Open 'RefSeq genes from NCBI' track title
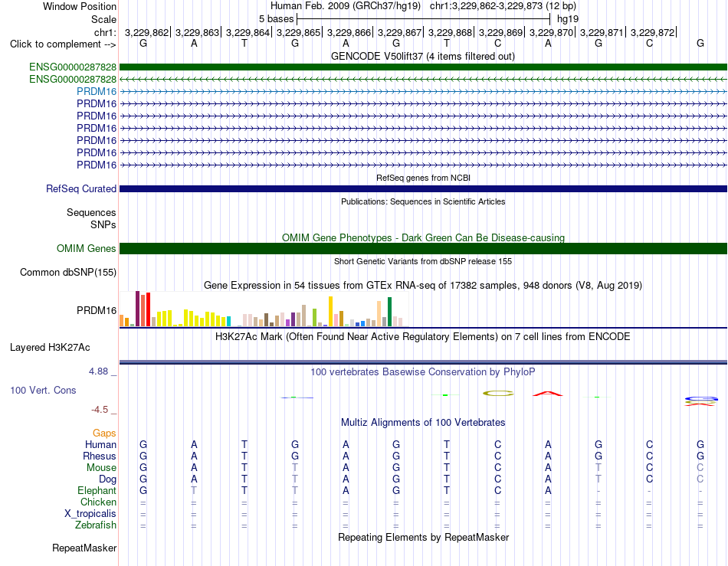 click(x=423, y=178)
